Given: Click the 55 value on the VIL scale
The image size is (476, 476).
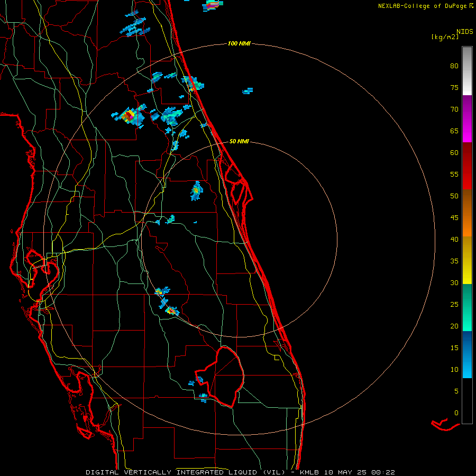Looking at the screenshot, I should (454, 174).
